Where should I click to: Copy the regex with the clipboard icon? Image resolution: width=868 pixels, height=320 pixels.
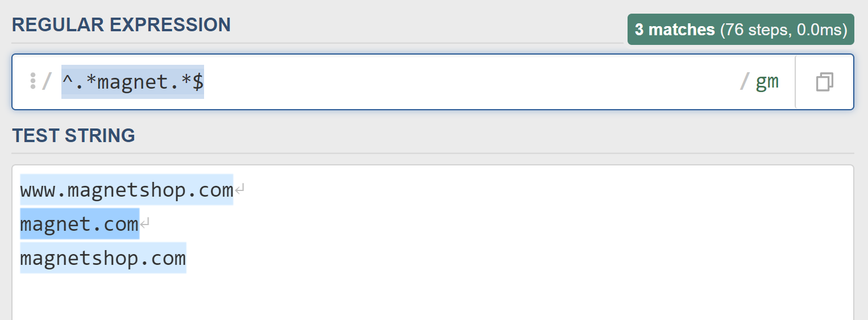coord(824,82)
